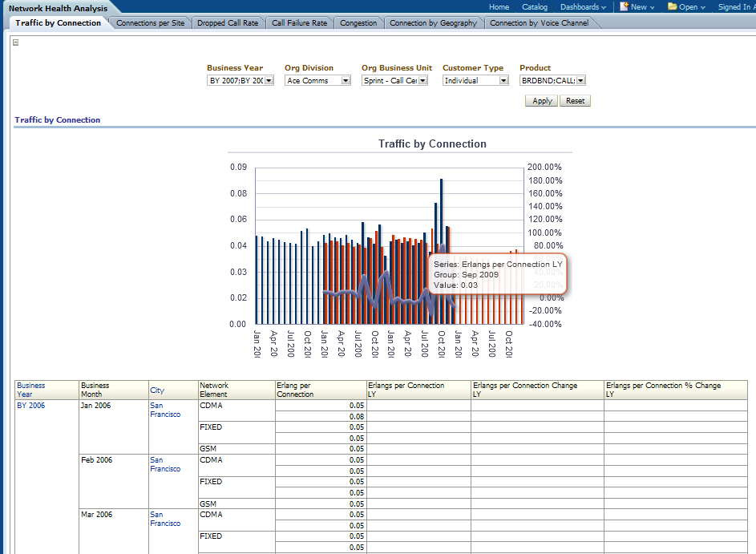This screenshot has width=756, height=554.
Task: Click the Reset button
Action: coord(575,101)
